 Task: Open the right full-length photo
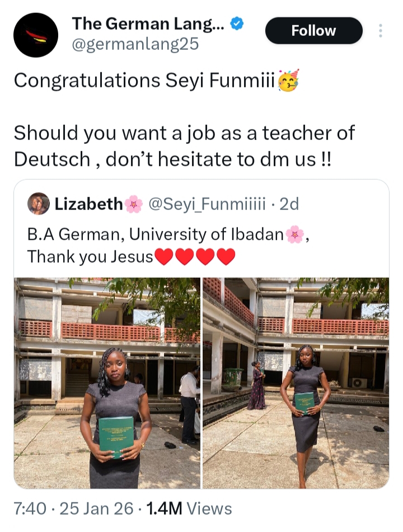296,383
